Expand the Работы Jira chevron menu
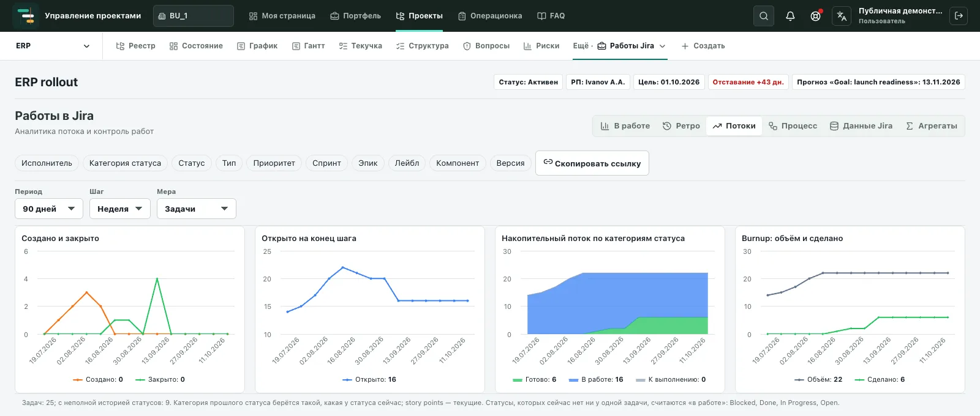980x416 pixels. pos(663,46)
